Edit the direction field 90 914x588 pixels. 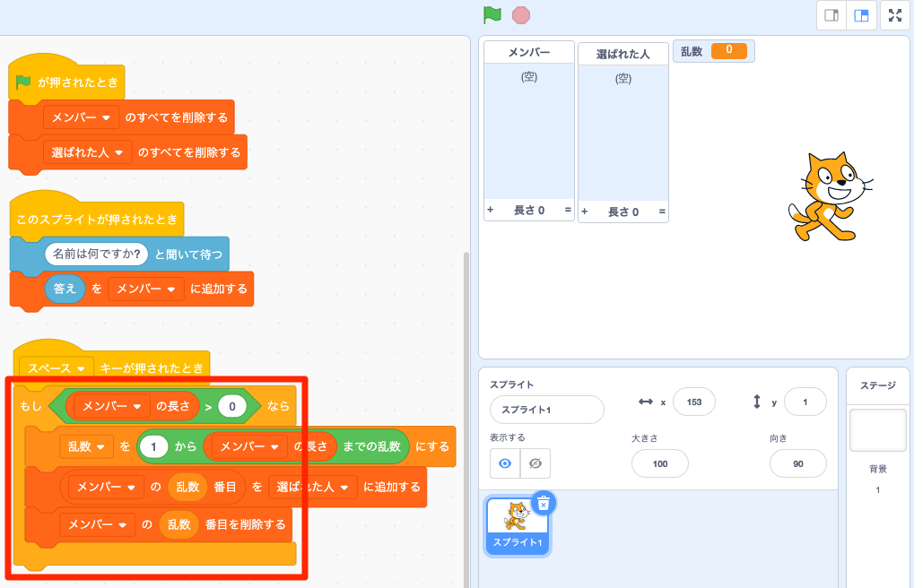point(798,464)
